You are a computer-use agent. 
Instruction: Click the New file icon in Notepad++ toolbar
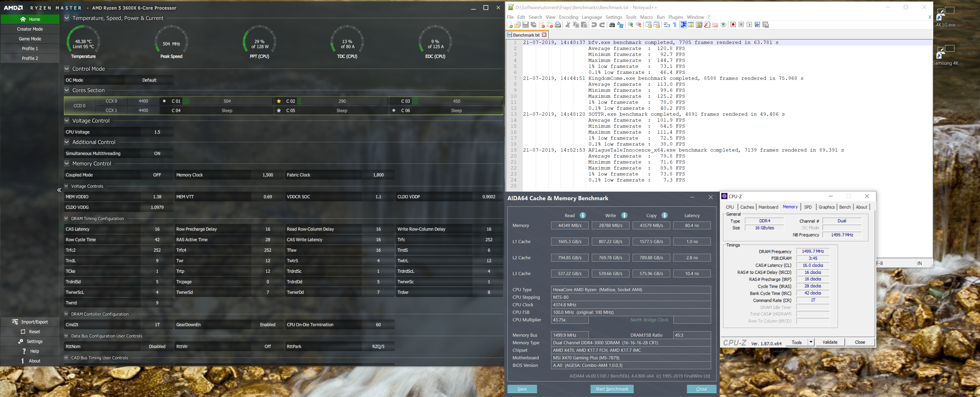coord(510,25)
